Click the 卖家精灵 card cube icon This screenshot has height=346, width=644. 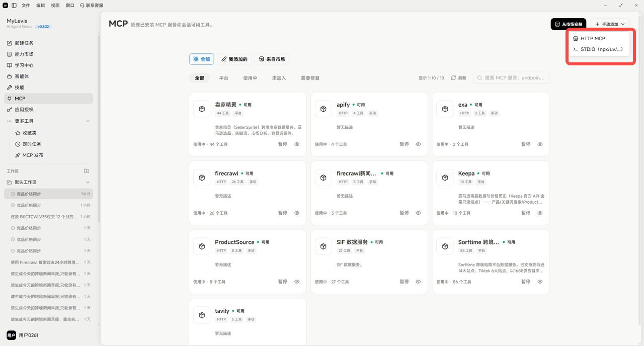click(x=202, y=109)
